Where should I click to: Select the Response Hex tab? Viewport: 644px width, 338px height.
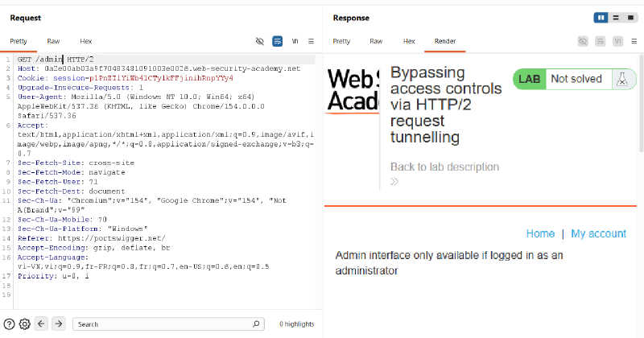click(409, 41)
